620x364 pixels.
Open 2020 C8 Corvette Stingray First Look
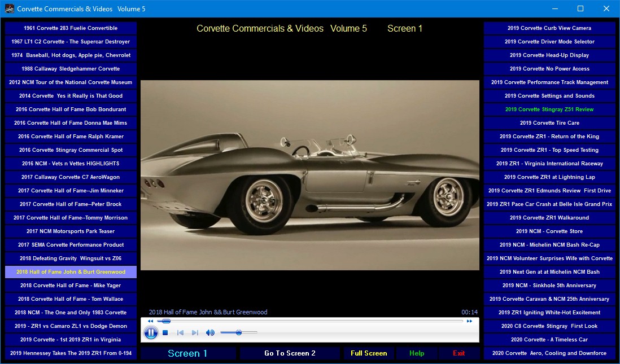[x=549, y=326]
